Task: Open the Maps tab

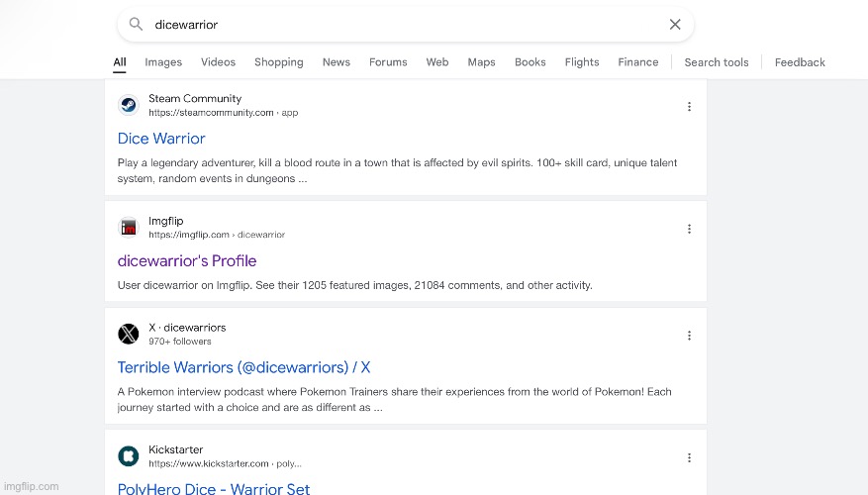Action: pyautogui.click(x=482, y=62)
